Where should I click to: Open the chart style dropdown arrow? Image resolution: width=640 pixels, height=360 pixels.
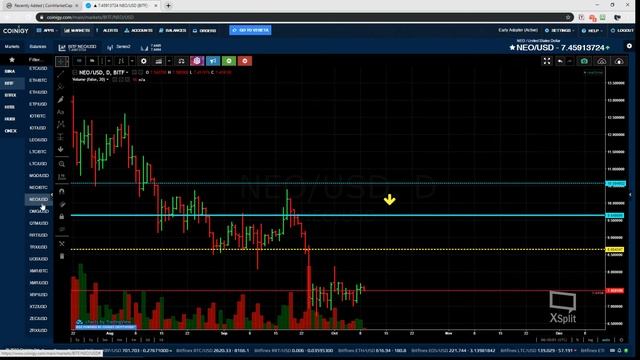point(132,61)
